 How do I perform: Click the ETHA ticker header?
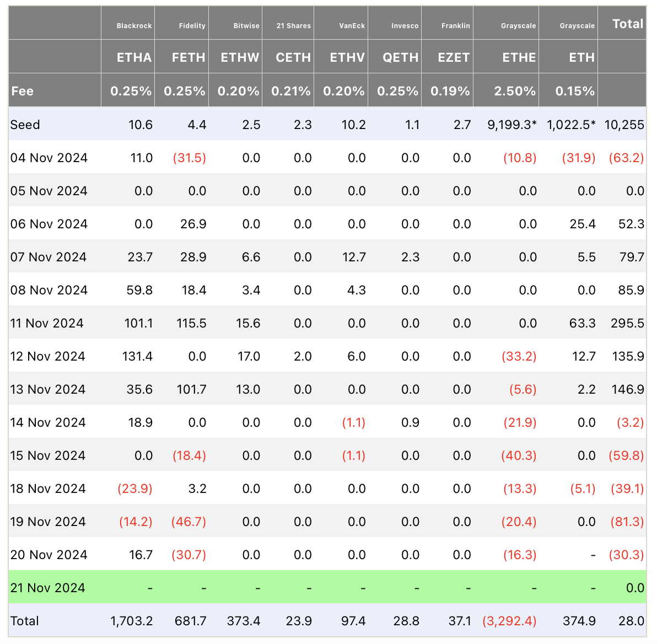pyautogui.click(x=134, y=57)
